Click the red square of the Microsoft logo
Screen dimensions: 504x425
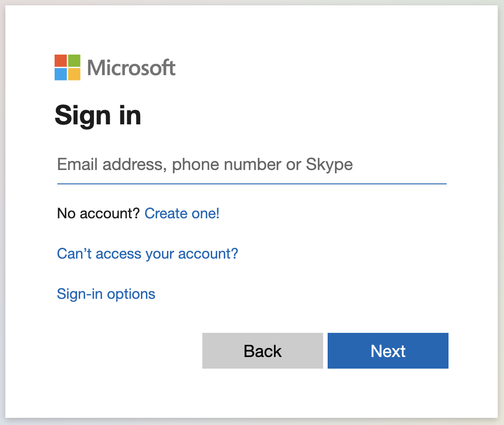pyautogui.click(x=60, y=60)
